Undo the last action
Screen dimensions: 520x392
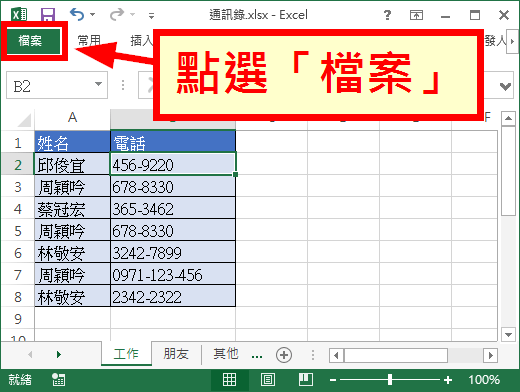77,14
